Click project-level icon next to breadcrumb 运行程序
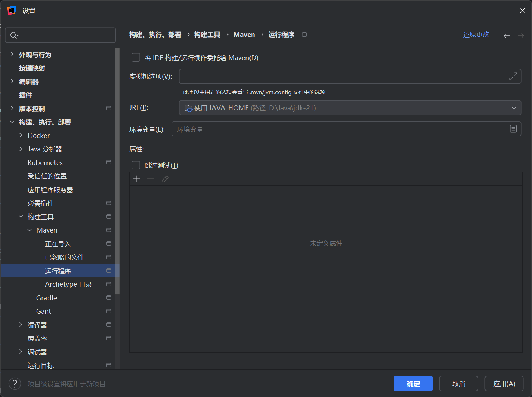This screenshot has height=397, width=532. (x=305, y=35)
